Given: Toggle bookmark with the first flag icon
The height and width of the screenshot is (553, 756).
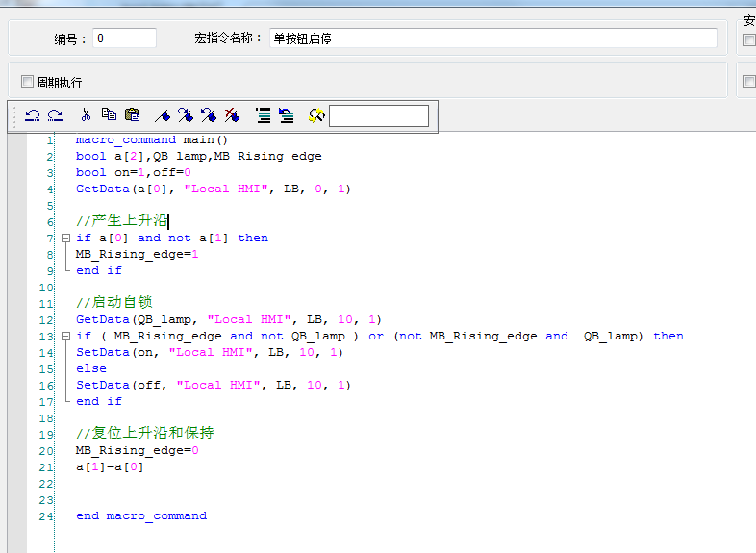Looking at the screenshot, I should pos(163,115).
